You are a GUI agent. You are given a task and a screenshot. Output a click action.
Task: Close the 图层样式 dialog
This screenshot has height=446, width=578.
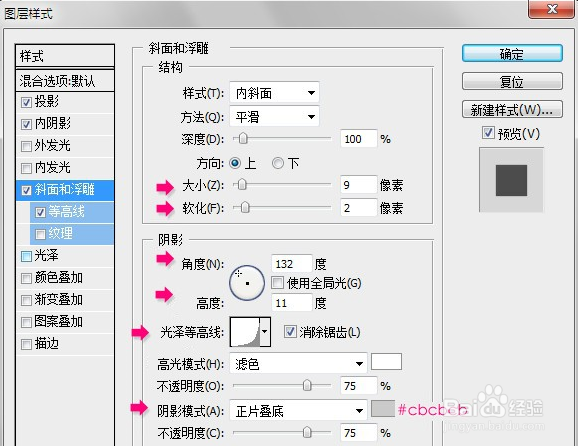(552, 9)
